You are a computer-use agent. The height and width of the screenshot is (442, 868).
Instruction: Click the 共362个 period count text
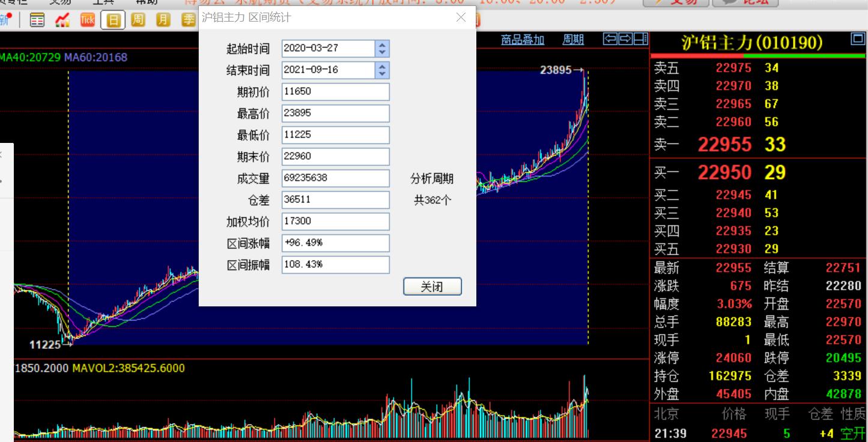click(432, 201)
